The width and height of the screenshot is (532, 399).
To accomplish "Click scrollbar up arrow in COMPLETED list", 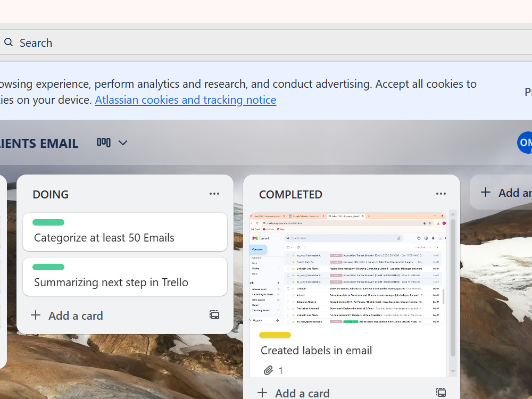I will [453, 214].
